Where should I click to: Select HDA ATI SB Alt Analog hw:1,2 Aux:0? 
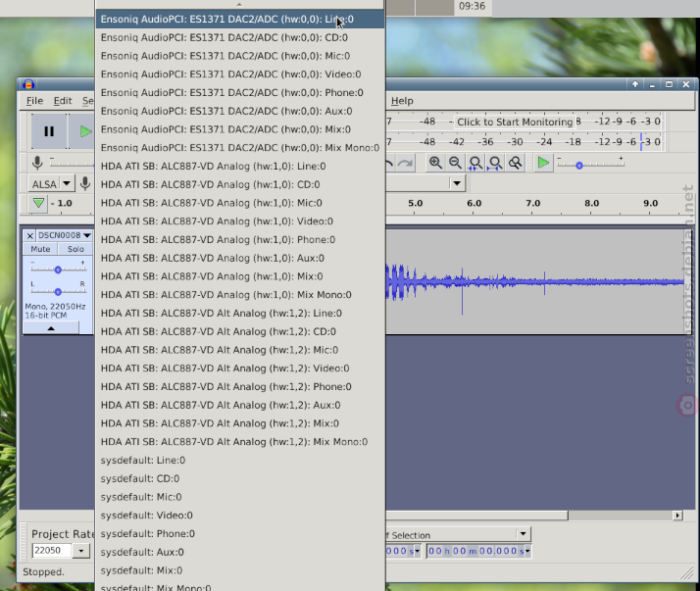tap(240, 405)
